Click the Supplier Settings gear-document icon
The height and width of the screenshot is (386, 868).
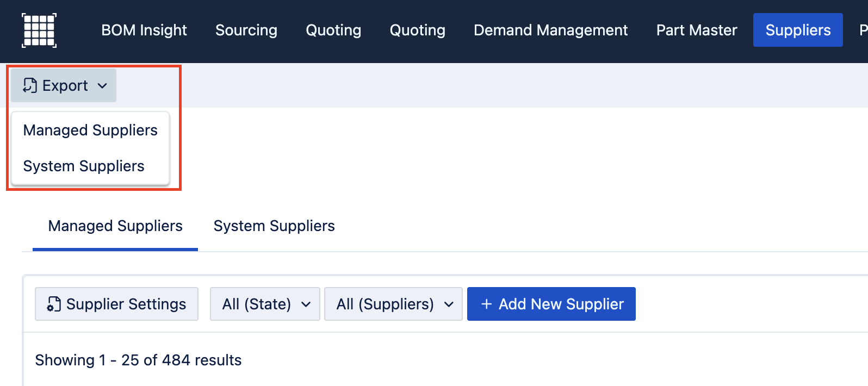coord(54,304)
